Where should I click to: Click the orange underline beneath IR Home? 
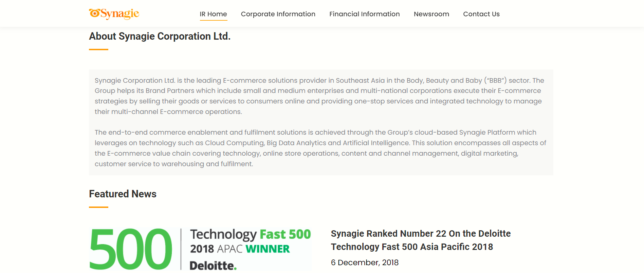pos(213,20)
